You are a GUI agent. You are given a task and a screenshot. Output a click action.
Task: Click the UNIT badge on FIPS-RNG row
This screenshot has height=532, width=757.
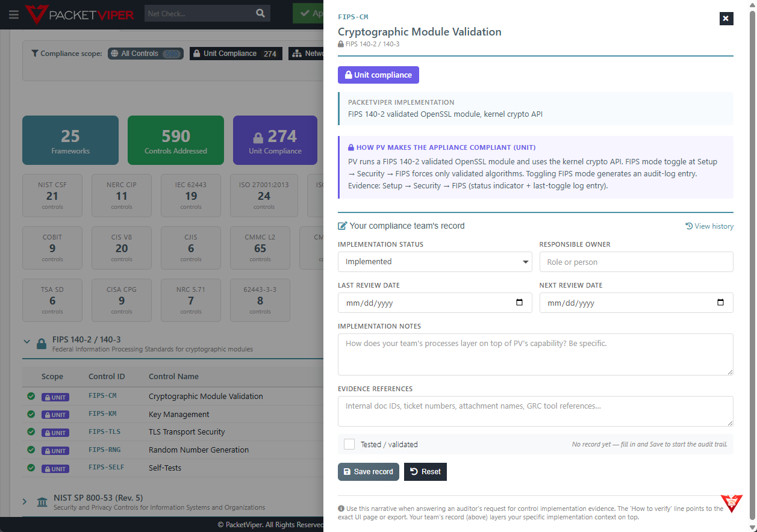click(x=55, y=451)
